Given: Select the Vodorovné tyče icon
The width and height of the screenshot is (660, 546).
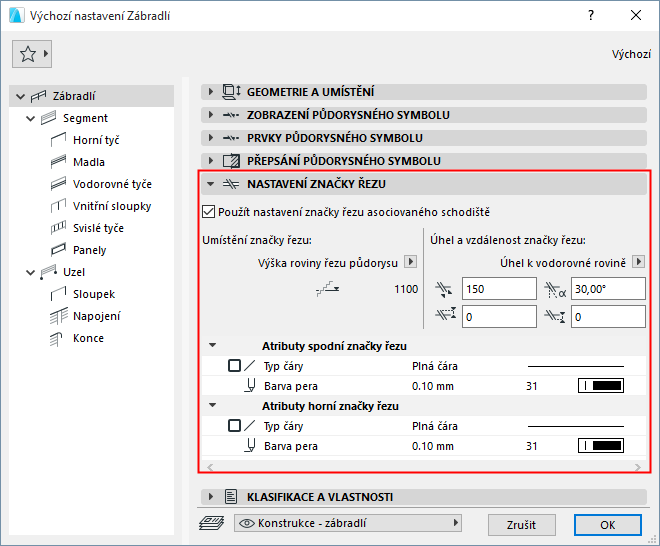Looking at the screenshot, I should 59,184.
